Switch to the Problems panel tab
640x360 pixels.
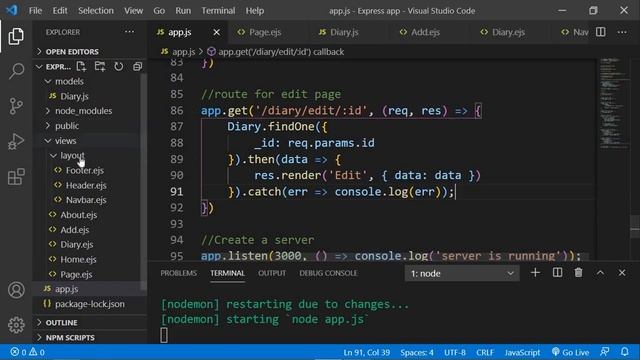178,273
